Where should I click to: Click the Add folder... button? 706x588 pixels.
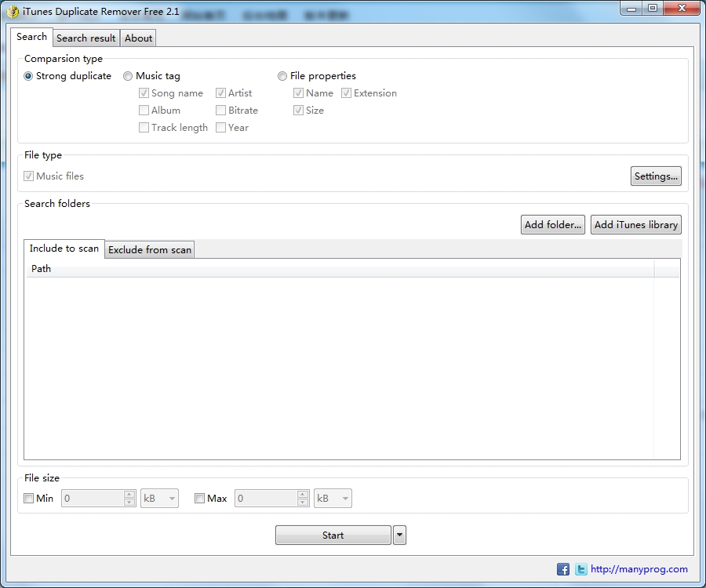click(553, 224)
